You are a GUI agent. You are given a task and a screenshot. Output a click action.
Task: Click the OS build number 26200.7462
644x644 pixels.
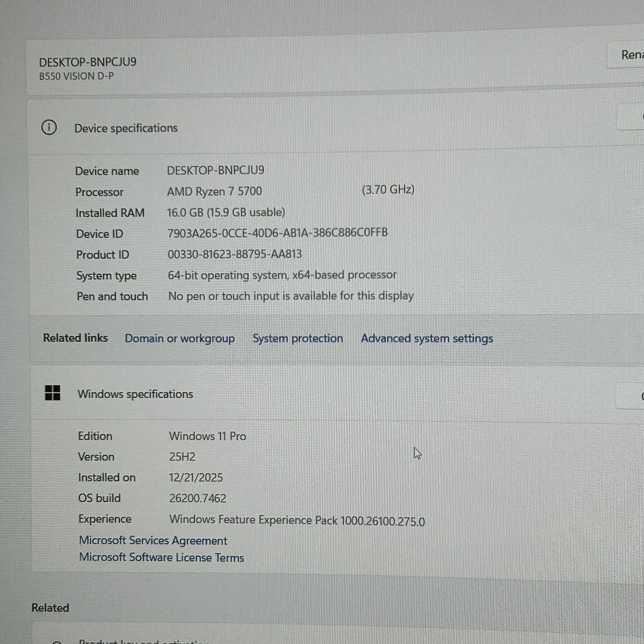197,498
